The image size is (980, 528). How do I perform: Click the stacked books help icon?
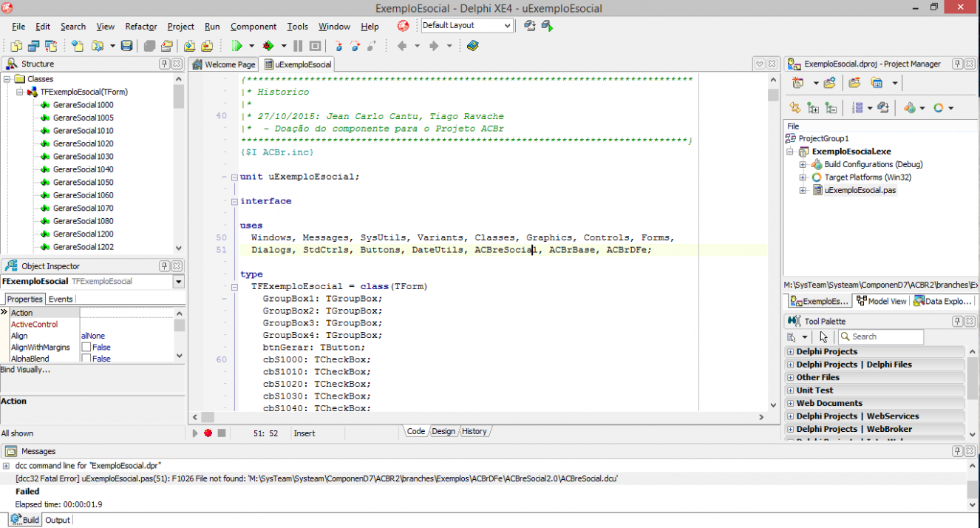pyautogui.click(x=472, y=46)
